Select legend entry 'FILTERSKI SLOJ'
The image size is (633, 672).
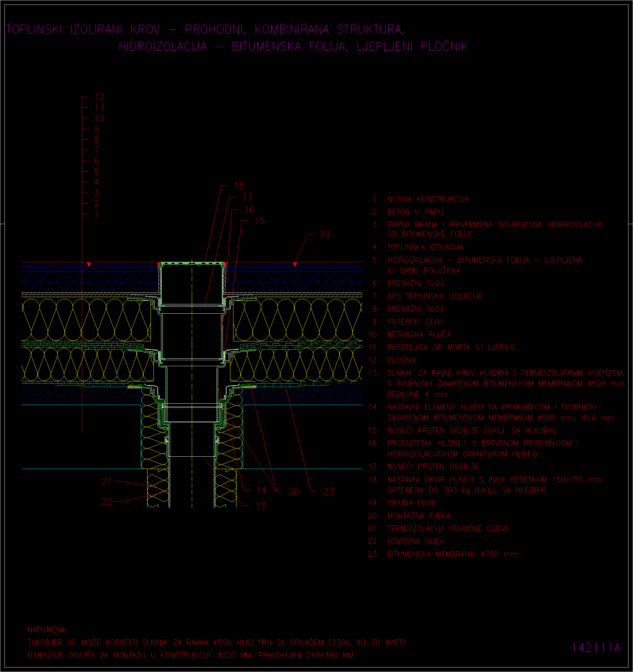[415, 322]
